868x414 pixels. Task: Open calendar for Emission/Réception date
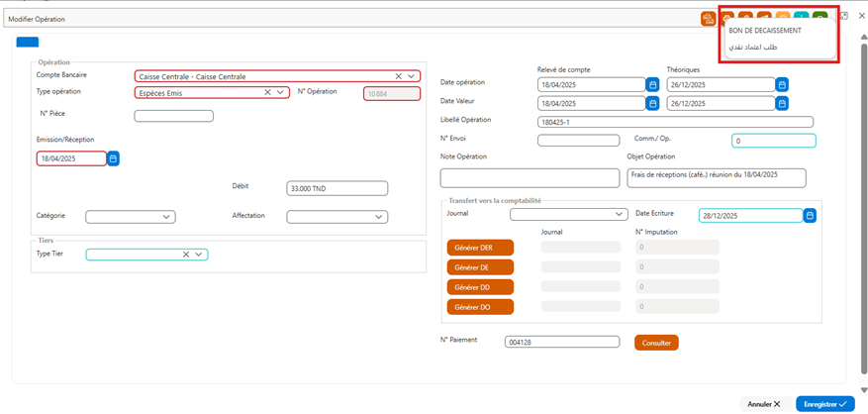tap(114, 158)
